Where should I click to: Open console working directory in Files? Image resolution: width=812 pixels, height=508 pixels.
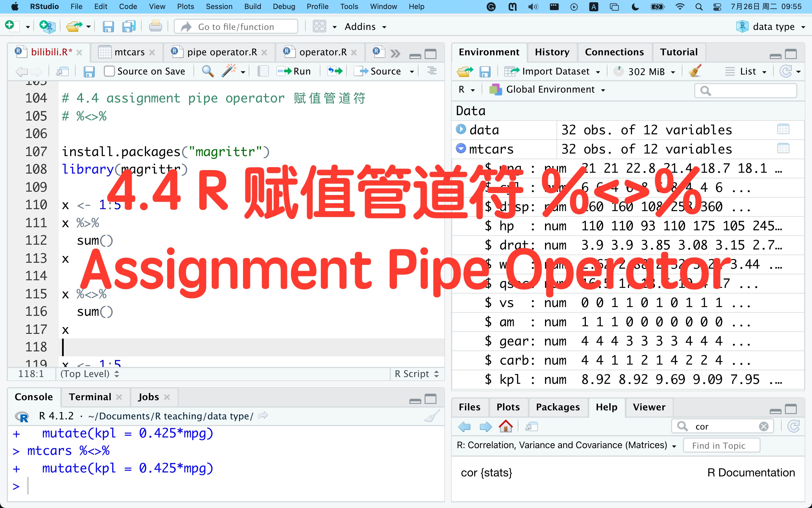263,416
